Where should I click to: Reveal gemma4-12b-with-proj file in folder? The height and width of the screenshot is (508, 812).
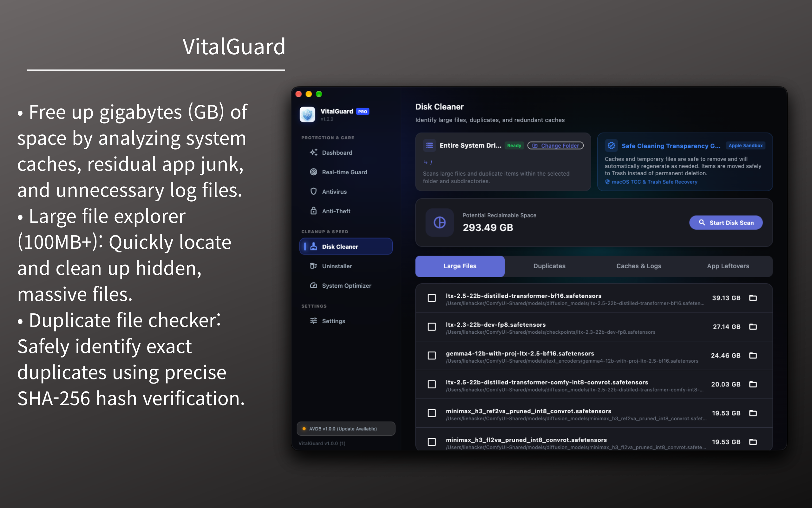(x=753, y=356)
